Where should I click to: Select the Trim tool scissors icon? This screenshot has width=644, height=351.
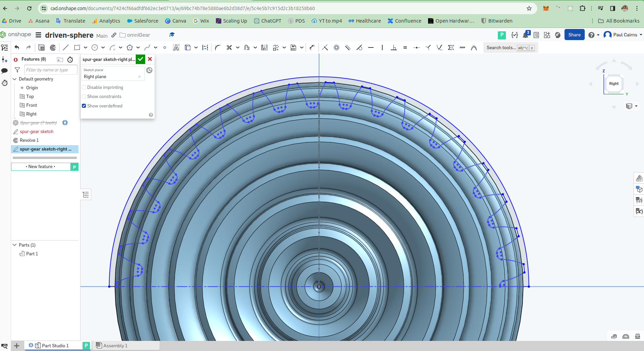229,47
